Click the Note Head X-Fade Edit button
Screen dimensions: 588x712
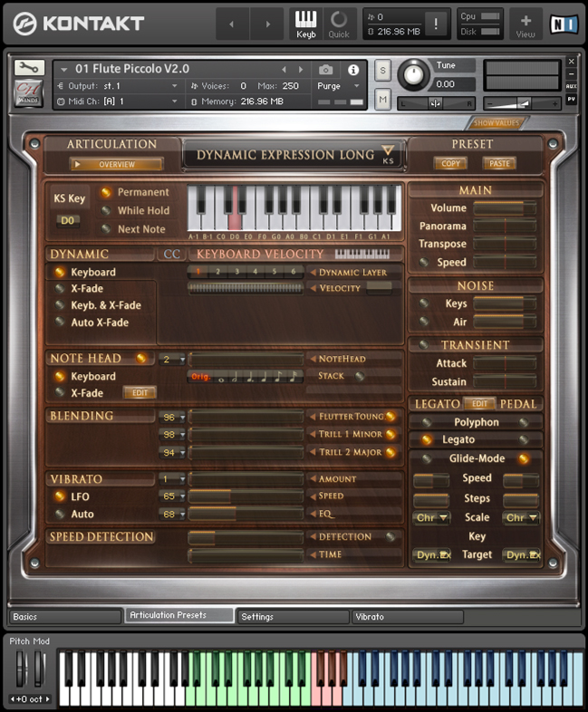140,393
